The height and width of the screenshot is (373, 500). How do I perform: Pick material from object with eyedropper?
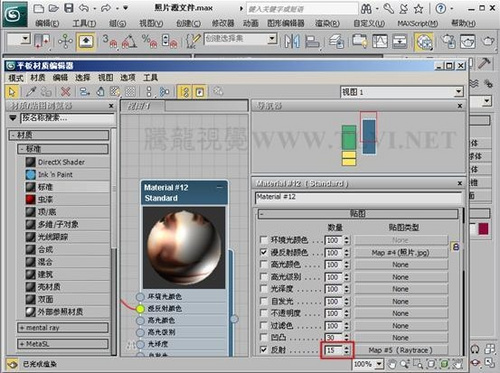point(31,92)
